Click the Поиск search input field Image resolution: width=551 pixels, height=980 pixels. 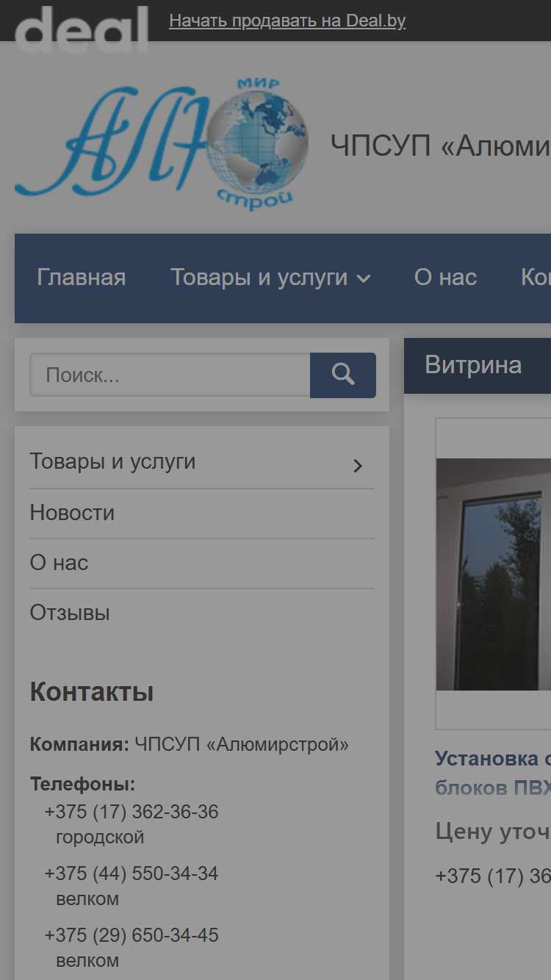click(x=170, y=375)
